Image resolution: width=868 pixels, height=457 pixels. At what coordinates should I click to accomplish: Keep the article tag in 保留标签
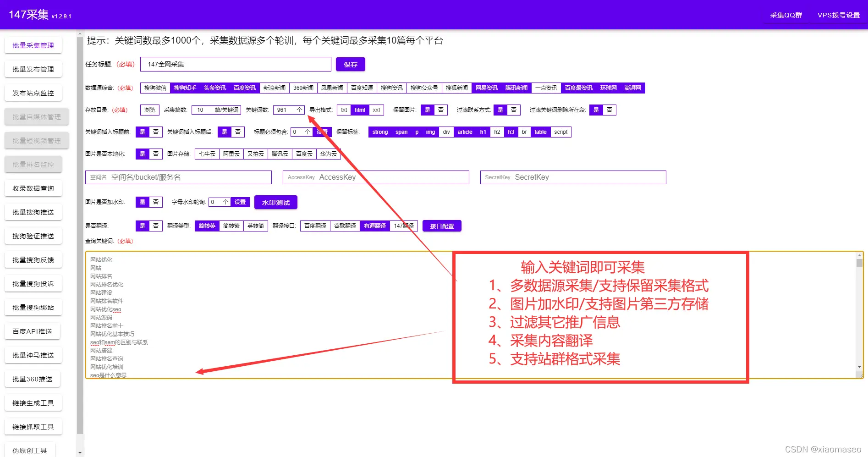[x=465, y=132]
